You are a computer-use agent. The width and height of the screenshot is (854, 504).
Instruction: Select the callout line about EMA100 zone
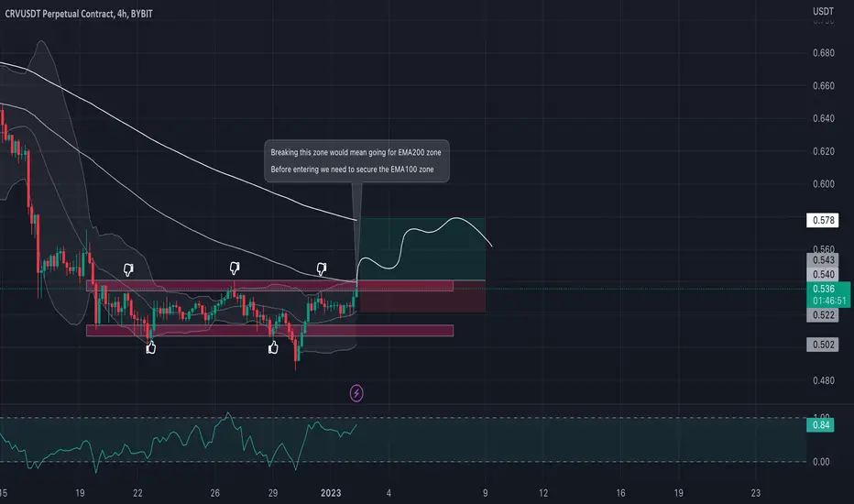pyautogui.click(x=352, y=170)
